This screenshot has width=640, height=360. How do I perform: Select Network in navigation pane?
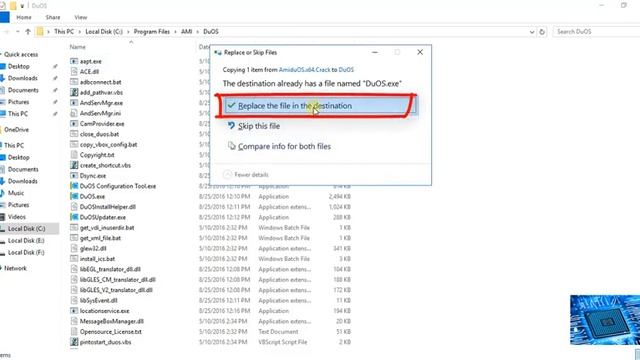(15, 268)
